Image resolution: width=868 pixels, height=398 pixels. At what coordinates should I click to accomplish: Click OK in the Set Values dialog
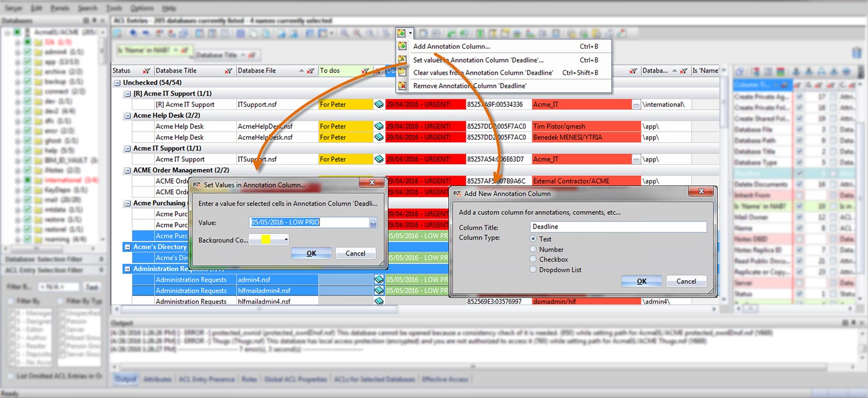click(x=311, y=253)
